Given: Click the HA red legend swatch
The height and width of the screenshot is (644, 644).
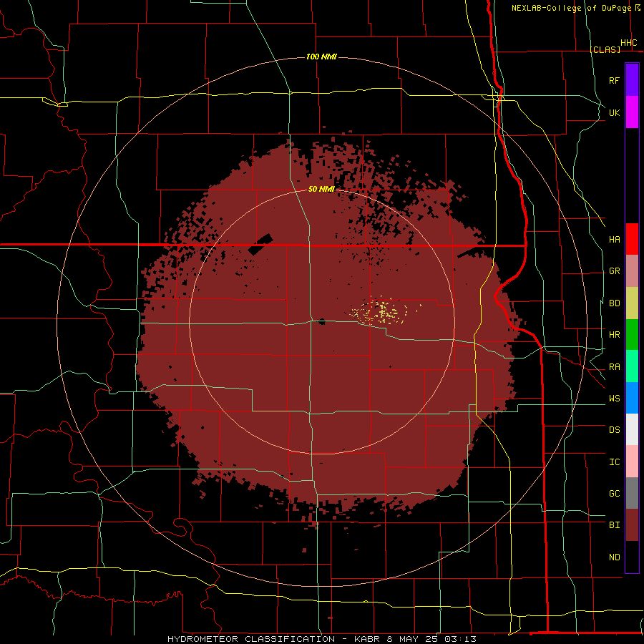Looking at the screenshot, I should coord(632,239).
